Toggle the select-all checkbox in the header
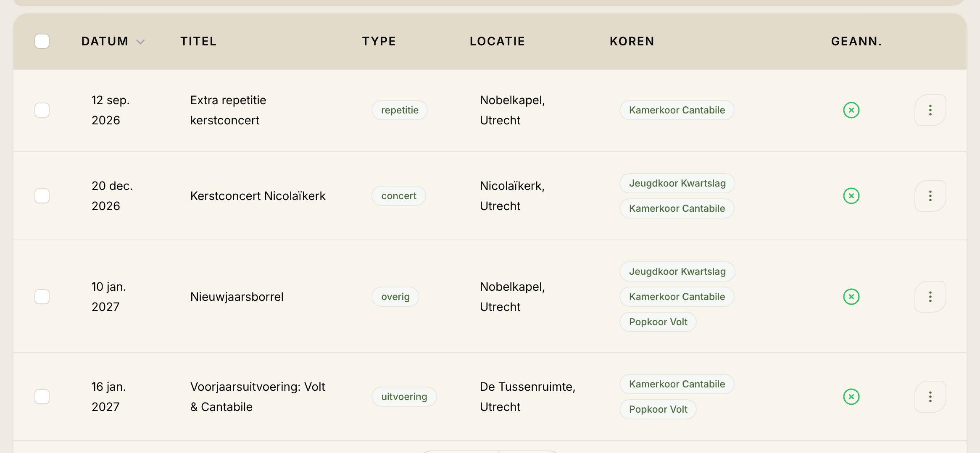Image resolution: width=980 pixels, height=453 pixels. (x=42, y=41)
